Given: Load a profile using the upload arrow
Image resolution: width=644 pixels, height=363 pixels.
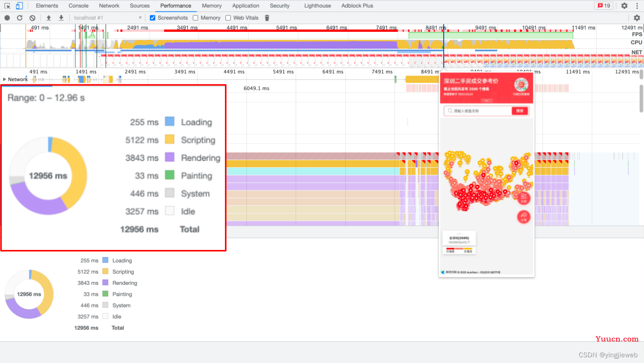Looking at the screenshot, I should pos(49,18).
